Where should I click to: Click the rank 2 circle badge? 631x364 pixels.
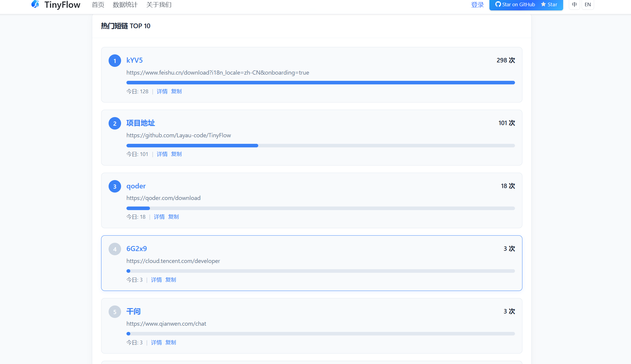pos(115,123)
